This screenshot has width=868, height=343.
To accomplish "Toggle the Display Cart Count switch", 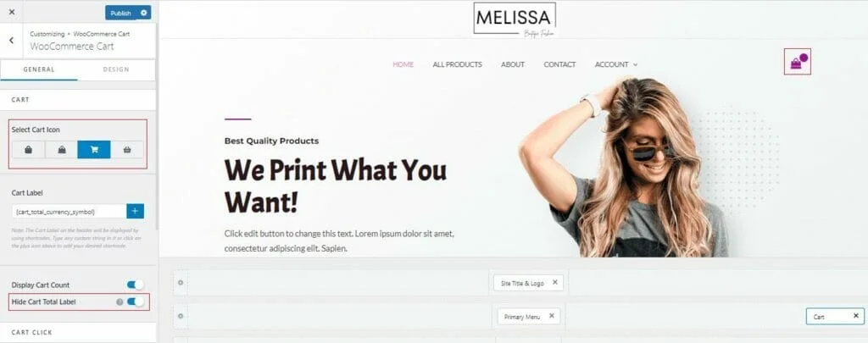I will pos(135,285).
